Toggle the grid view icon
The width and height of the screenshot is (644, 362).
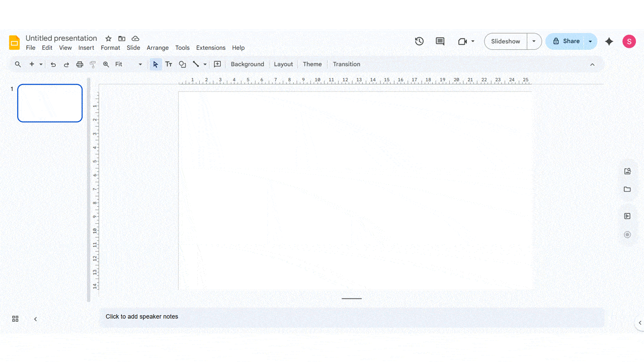tap(15, 319)
